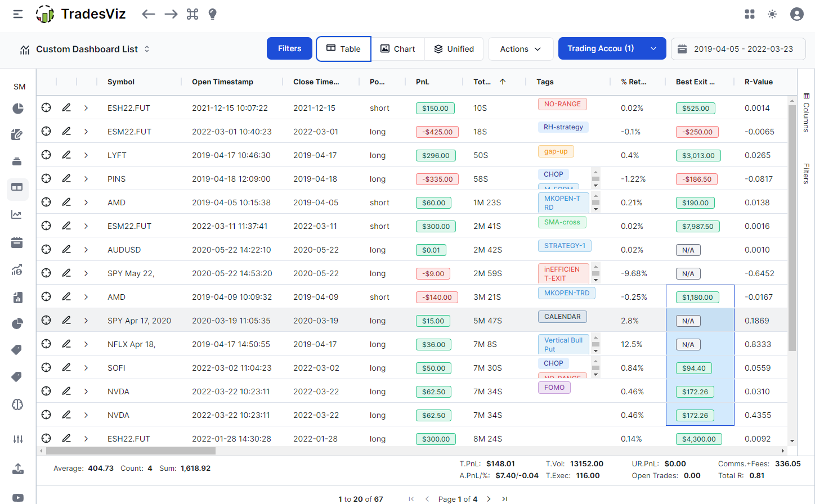Select the line chart view icon in sidebar
Viewport: 815px width, 504px height.
click(x=17, y=214)
